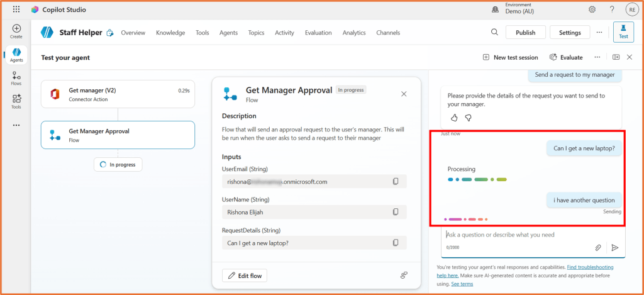644x295 pixels.
Task: Copy the UserEmail value
Action: pos(396,181)
